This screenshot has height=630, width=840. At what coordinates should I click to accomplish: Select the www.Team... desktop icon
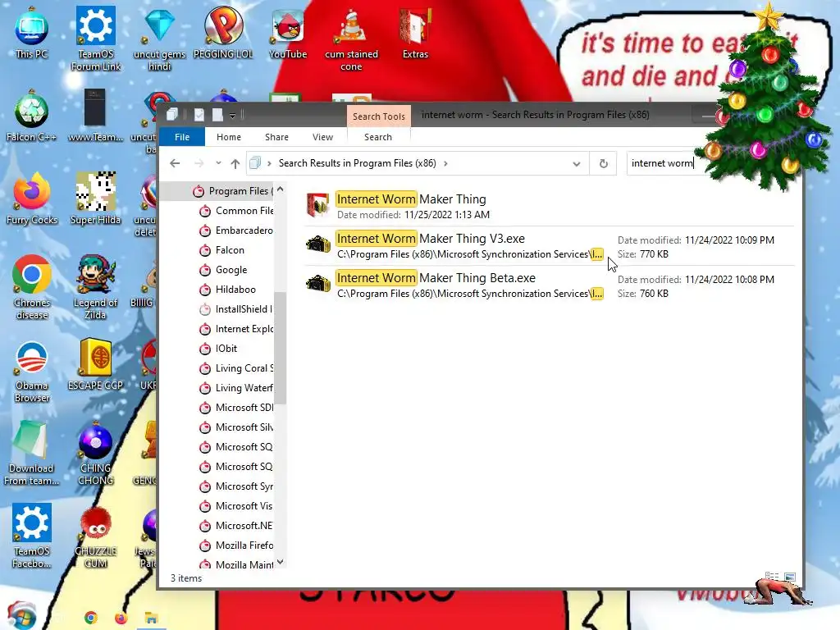[x=95, y=116]
